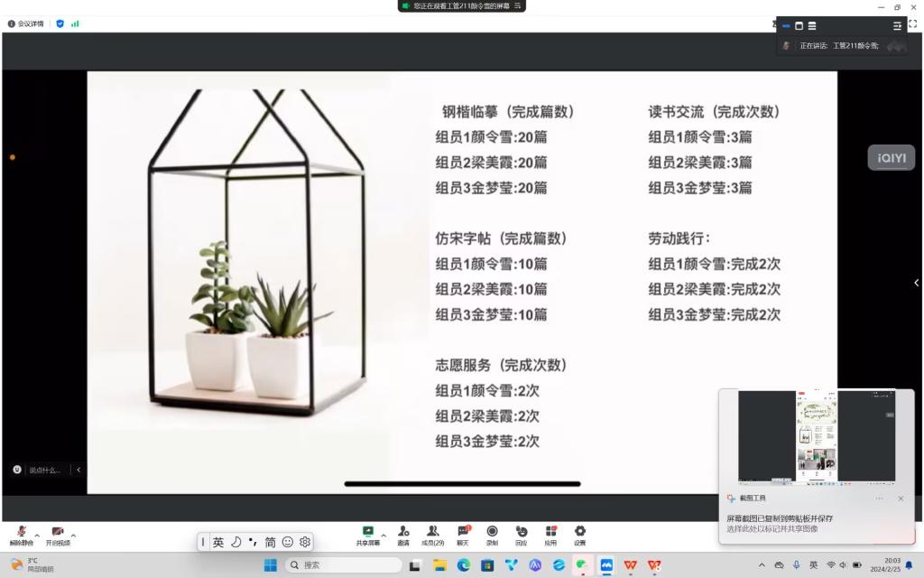This screenshot has width=924, height=578.
Task: Type in the 说点什么 chat input
Action: coord(45,470)
